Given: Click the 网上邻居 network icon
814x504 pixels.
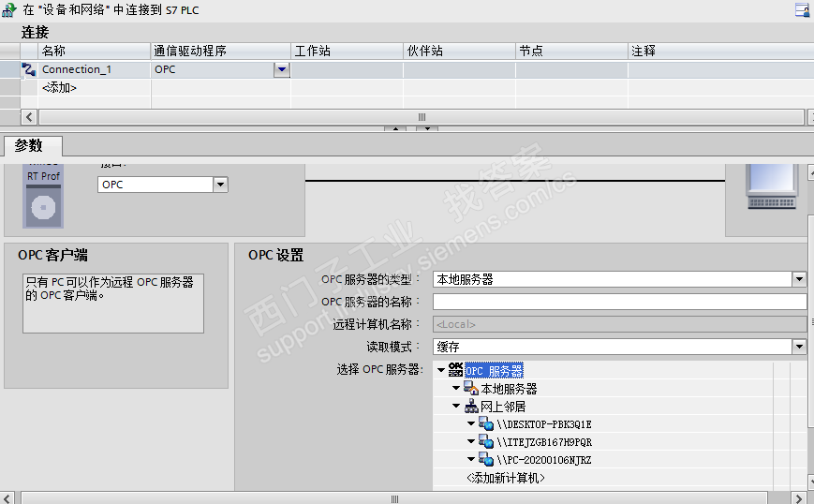Looking at the screenshot, I should click(471, 406).
